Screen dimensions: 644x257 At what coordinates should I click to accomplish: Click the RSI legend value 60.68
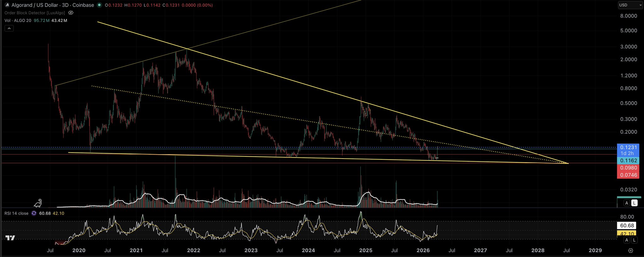45,213
